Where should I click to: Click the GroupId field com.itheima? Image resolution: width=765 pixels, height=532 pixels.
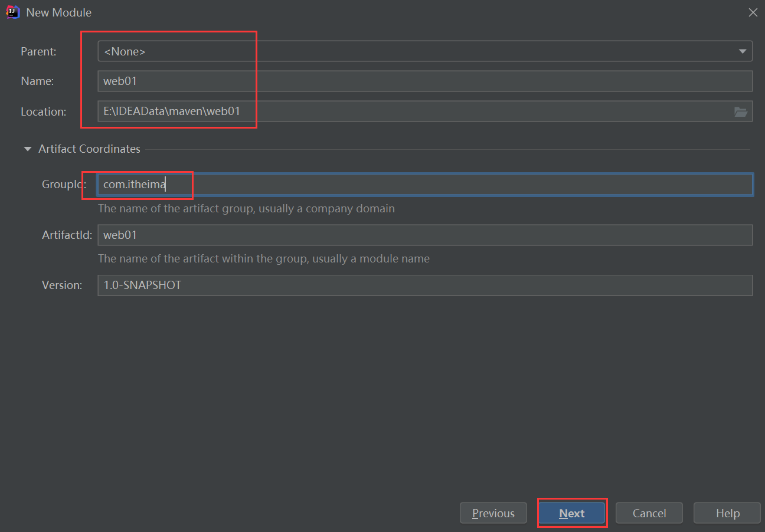click(425, 185)
